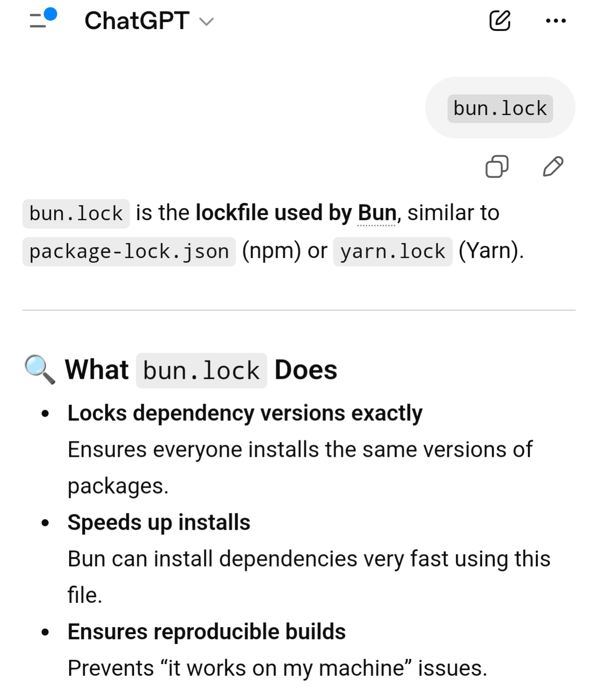Click the bold "lockfile used by" text
Image resolution: width=598 pixels, height=700 pixels.
click(x=274, y=213)
